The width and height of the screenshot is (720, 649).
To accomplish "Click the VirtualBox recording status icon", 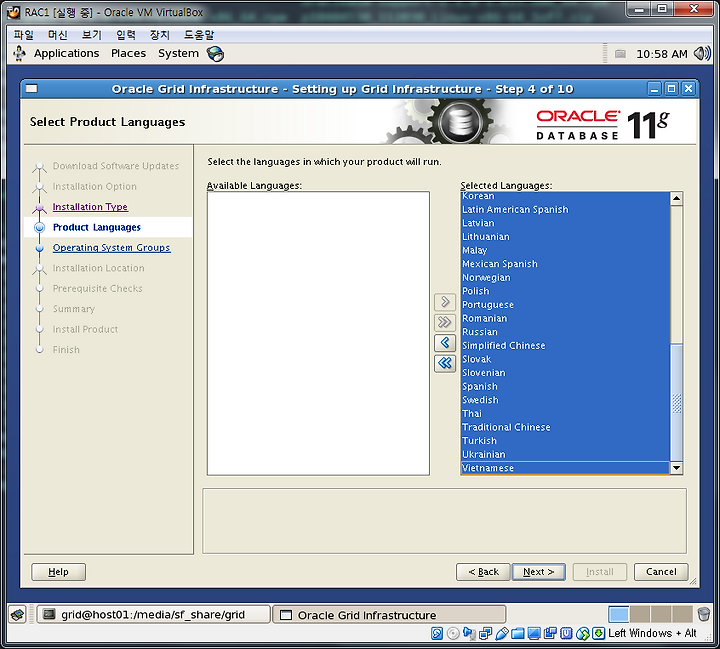I will (550, 633).
